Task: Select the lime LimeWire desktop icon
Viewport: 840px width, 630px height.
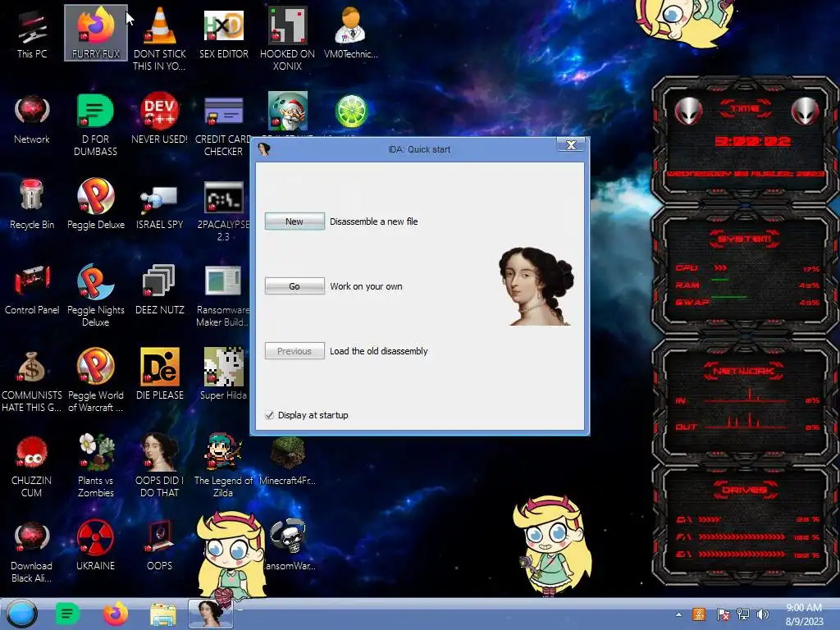Action: point(351,112)
